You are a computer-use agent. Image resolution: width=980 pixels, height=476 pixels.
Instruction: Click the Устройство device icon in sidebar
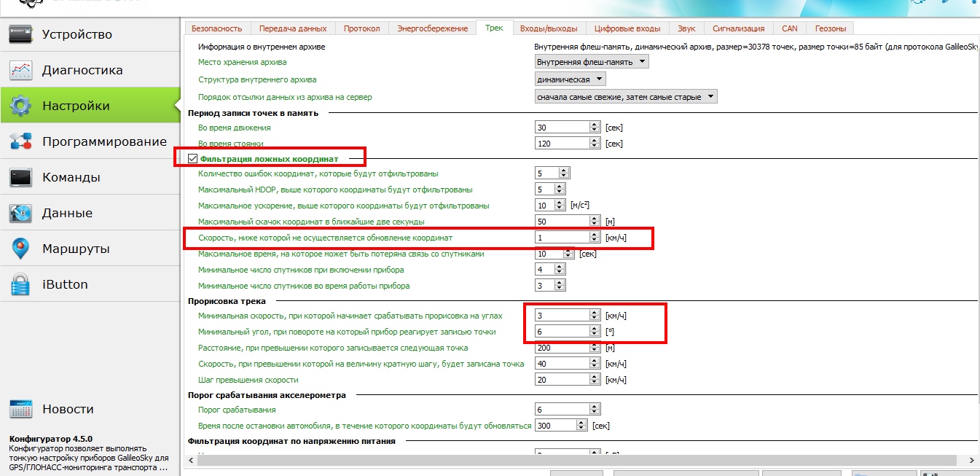point(20,34)
